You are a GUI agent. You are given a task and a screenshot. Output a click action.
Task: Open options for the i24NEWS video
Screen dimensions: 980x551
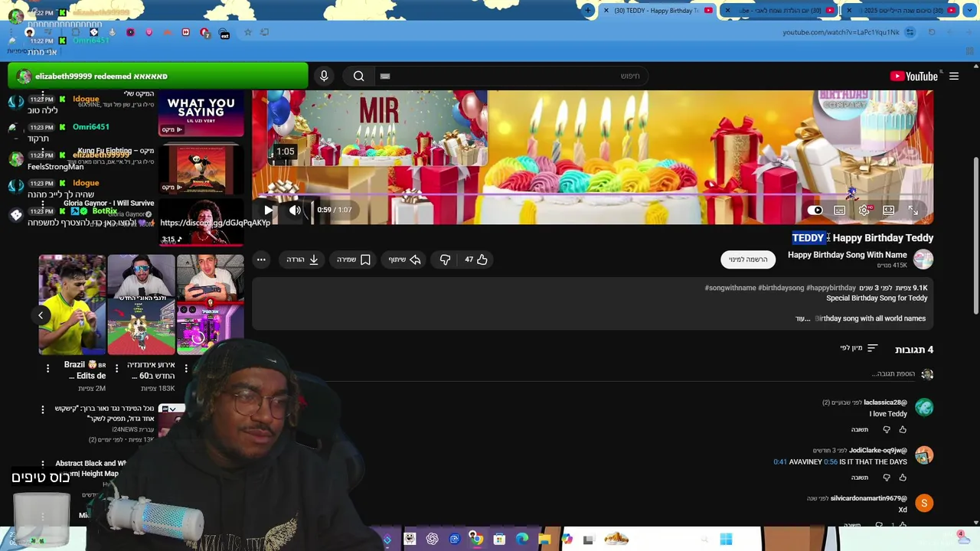tap(43, 410)
